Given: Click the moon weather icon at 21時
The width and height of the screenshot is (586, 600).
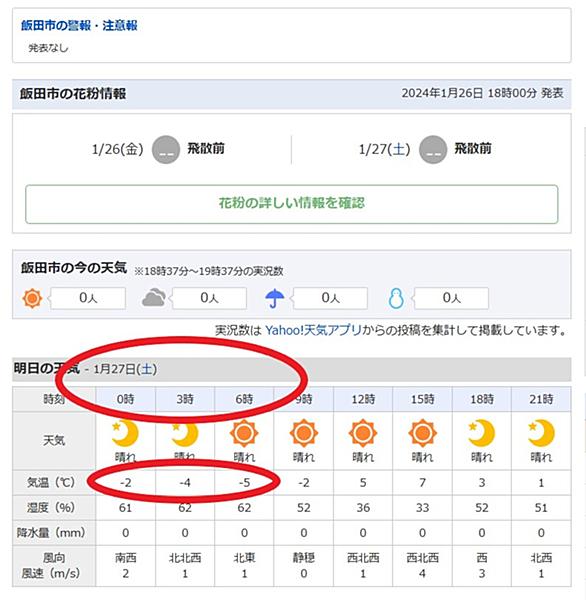Looking at the screenshot, I should point(541,434).
